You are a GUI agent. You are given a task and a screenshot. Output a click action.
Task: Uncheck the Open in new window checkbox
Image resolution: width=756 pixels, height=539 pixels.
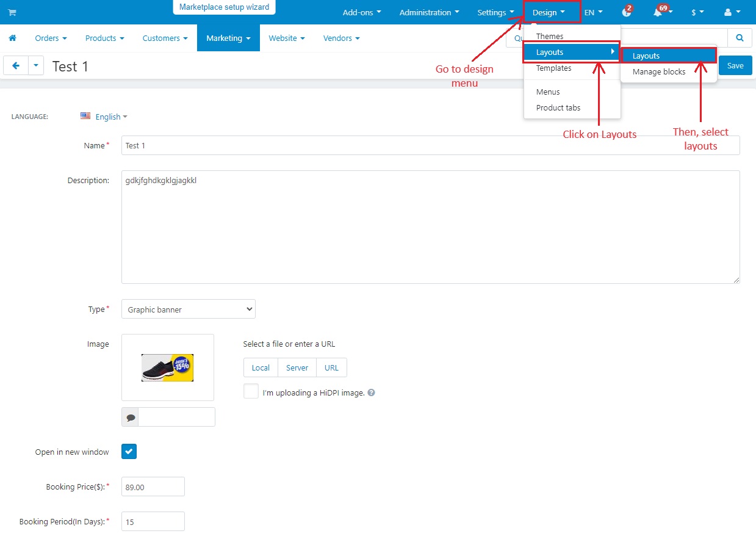pos(129,452)
